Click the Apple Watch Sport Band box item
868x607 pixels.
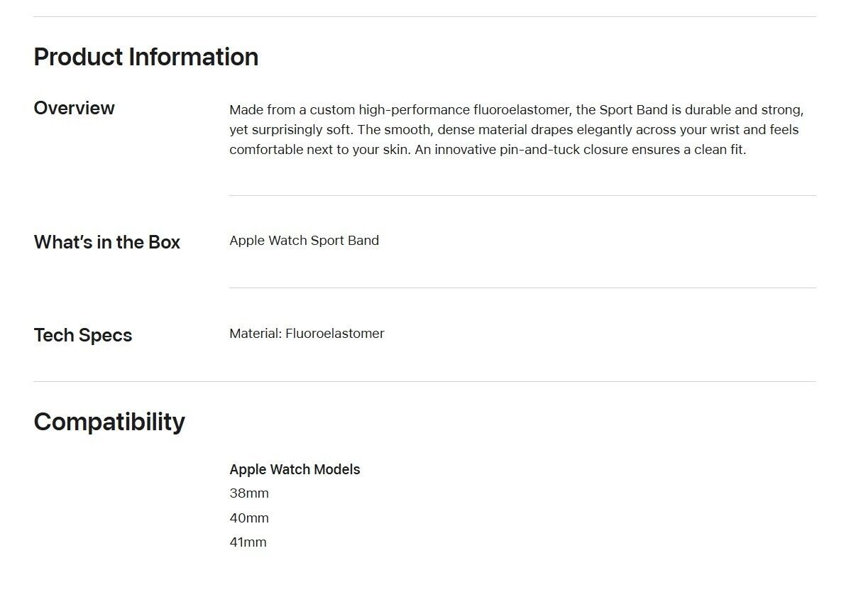[304, 241]
